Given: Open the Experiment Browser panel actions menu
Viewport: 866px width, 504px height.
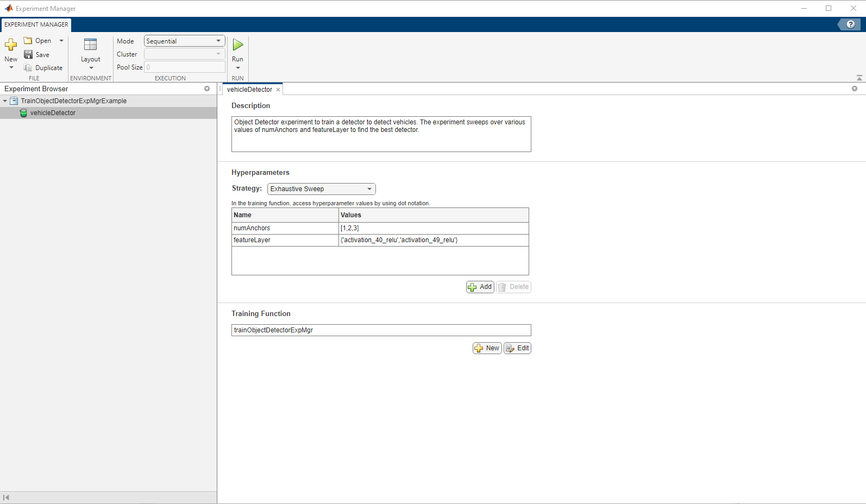Looking at the screenshot, I should [207, 89].
